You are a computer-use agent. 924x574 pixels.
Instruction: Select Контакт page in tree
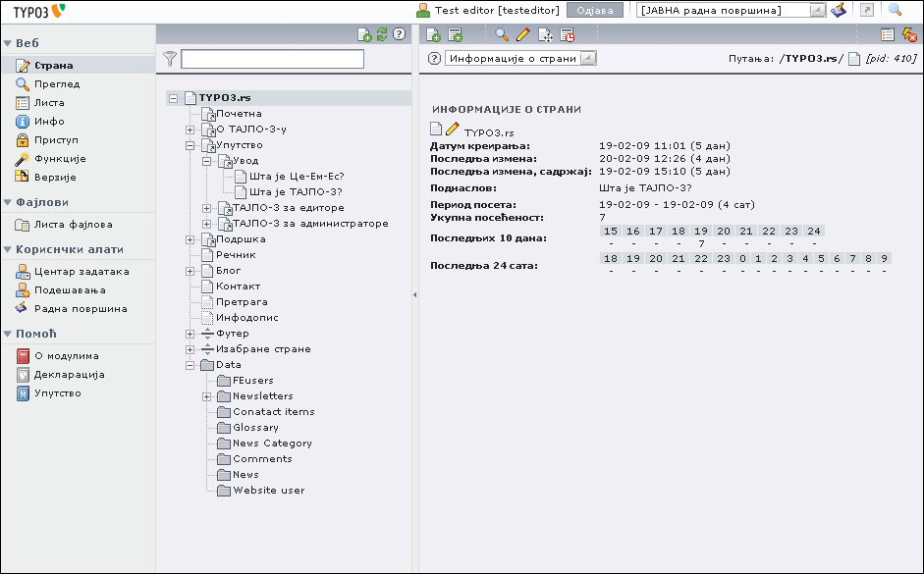click(238, 287)
